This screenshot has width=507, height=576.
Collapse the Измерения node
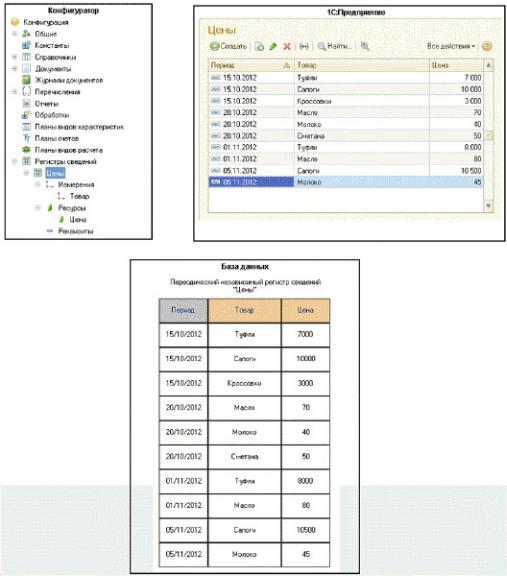38,184
